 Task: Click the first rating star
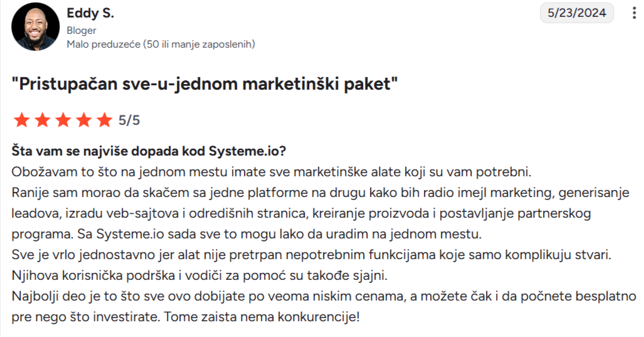(21, 120)
